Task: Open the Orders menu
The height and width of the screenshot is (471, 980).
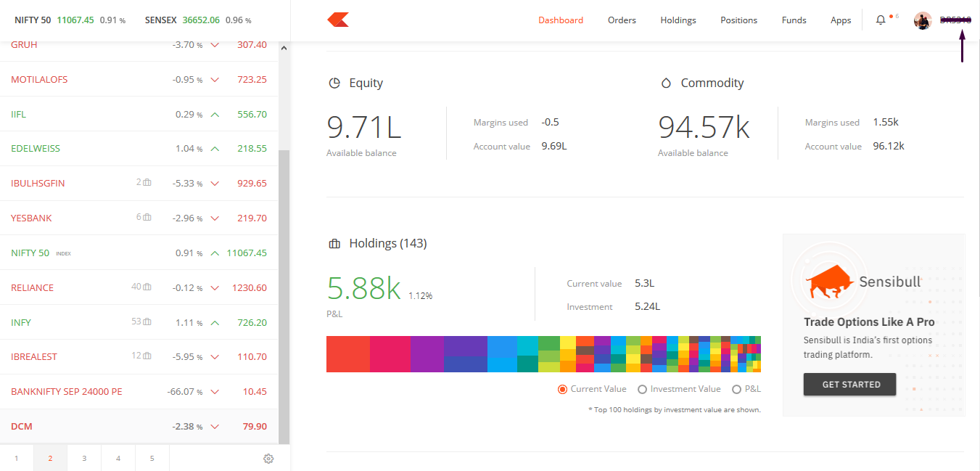Action: click(x=622, y=20)
